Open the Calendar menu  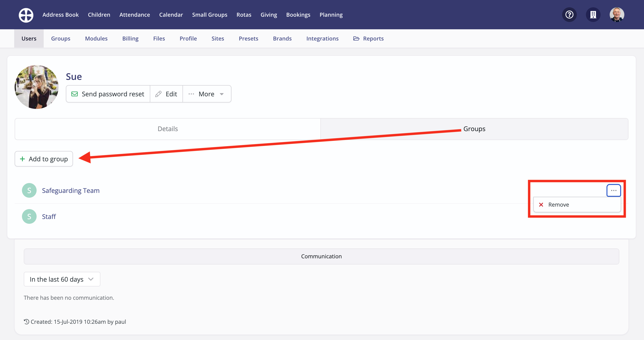(x=171, y=15)
